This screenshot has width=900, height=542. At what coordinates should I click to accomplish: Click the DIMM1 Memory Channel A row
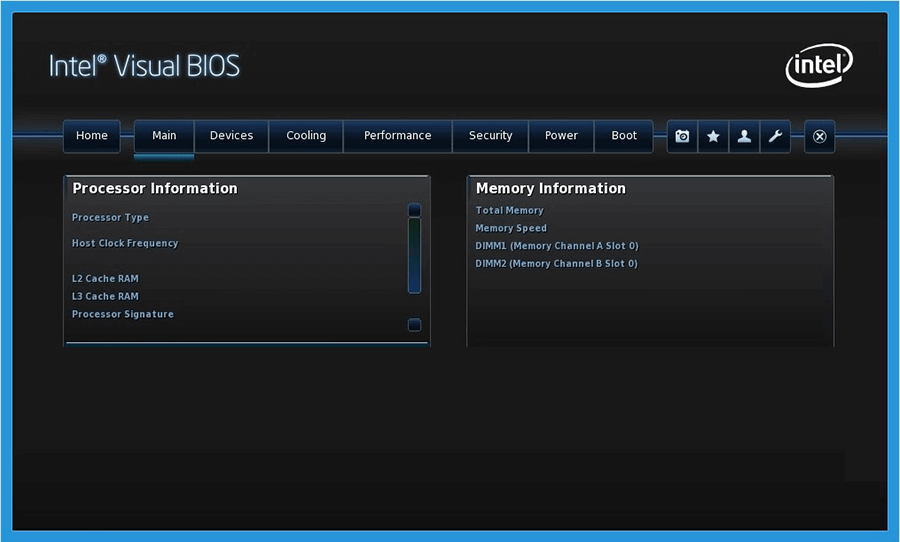pos(557,246)
